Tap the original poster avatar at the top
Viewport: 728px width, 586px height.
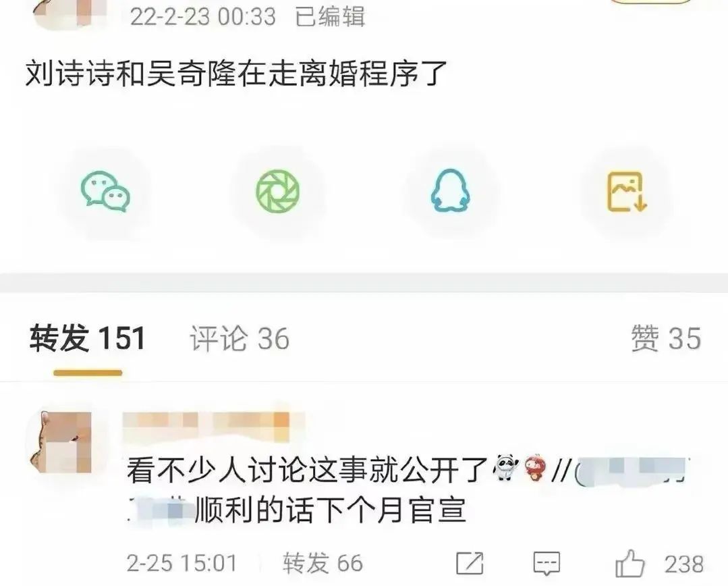[x=69, y=14]
